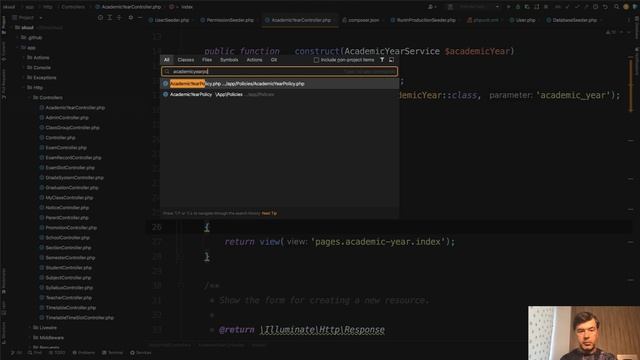
Task: Click the filter icon in search popup
Action: pyautogui.click(x=382, y=60)
